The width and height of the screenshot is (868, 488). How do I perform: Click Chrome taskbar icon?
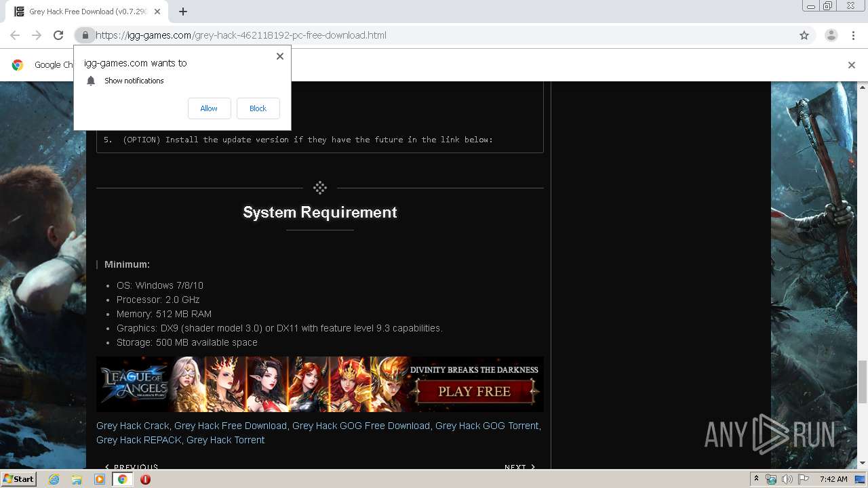click(x=122, y=479)
